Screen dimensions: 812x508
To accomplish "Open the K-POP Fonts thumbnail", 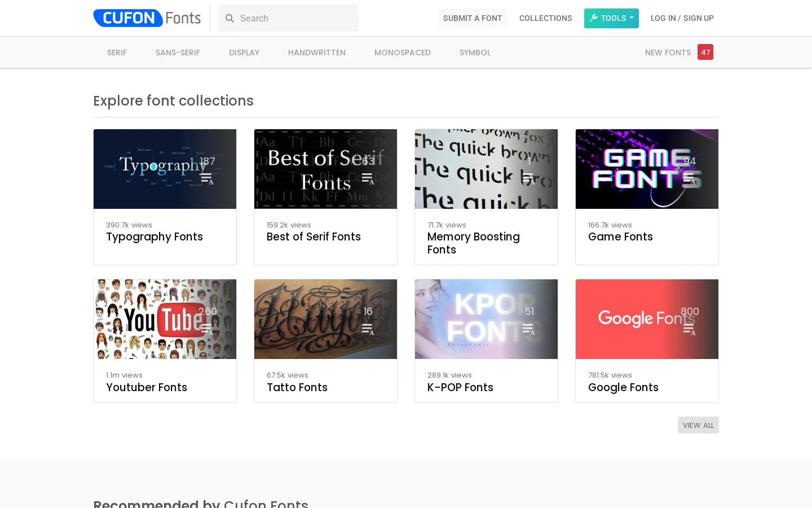I will pos(486,319).
